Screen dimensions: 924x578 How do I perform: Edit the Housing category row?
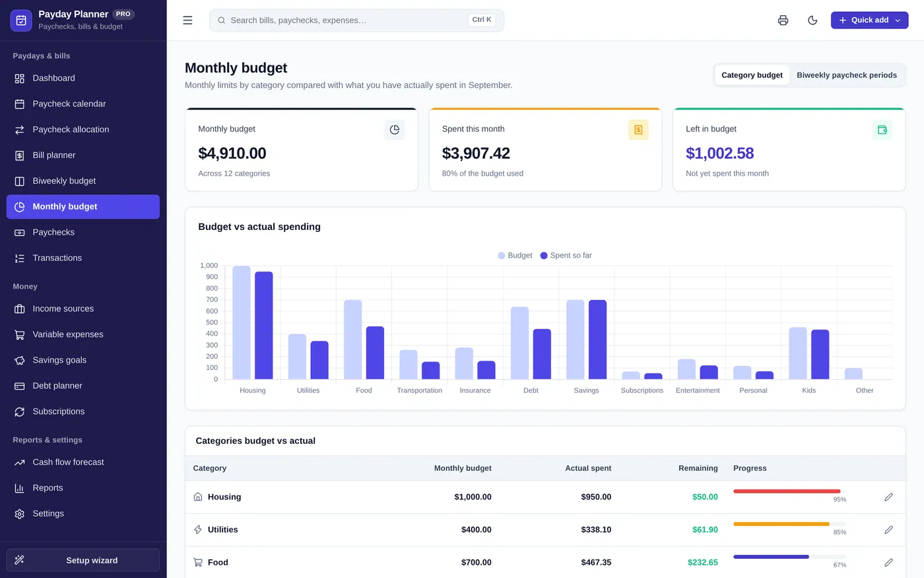(888, 497)
